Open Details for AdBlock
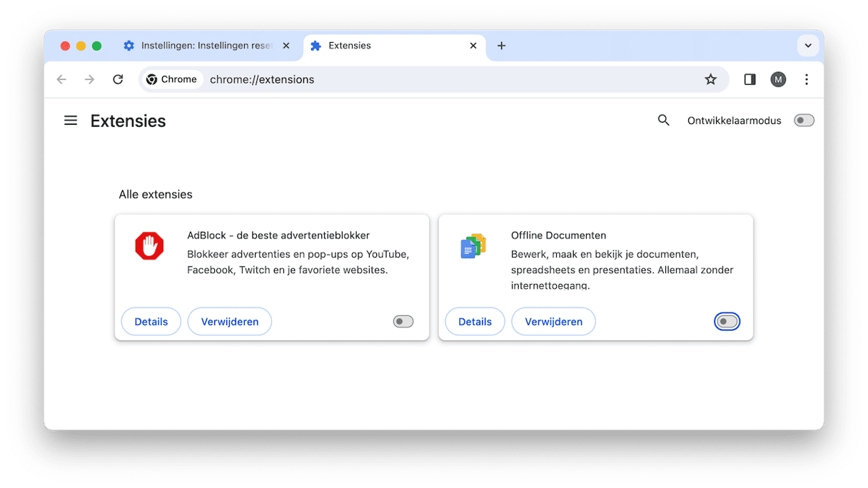868x488 pixels. (x=151, y=322)
